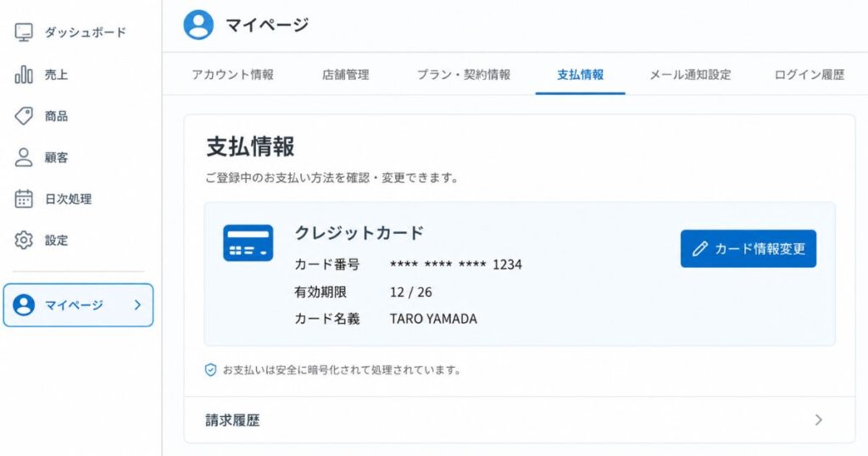Open 日次処理 in sidebar
Image resolution: width=868 pixels, height=456 pixels.
coord(68,198)
